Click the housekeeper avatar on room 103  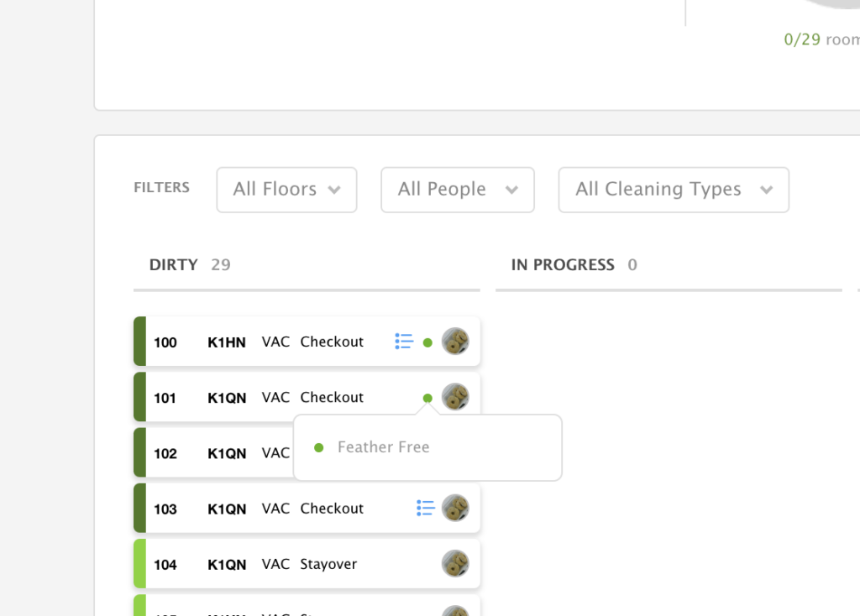[x=455, y=508]
